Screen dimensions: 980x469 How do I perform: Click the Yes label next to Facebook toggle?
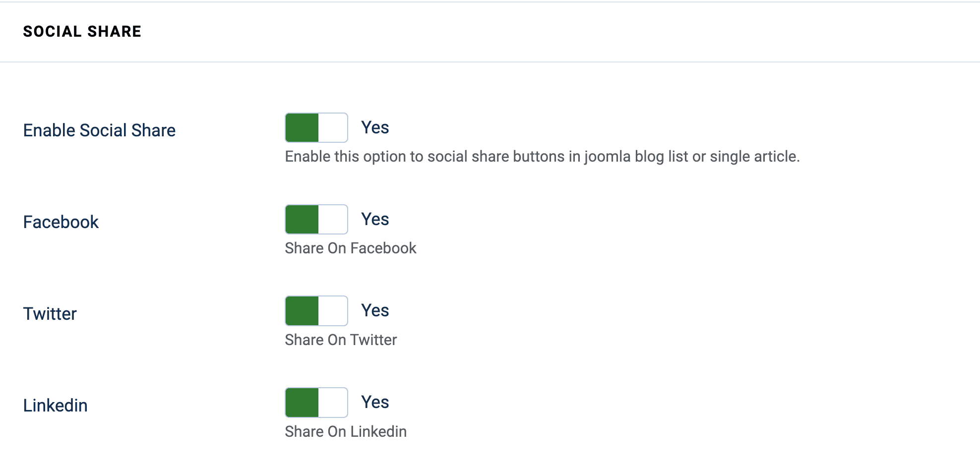[x=375, y=219]
